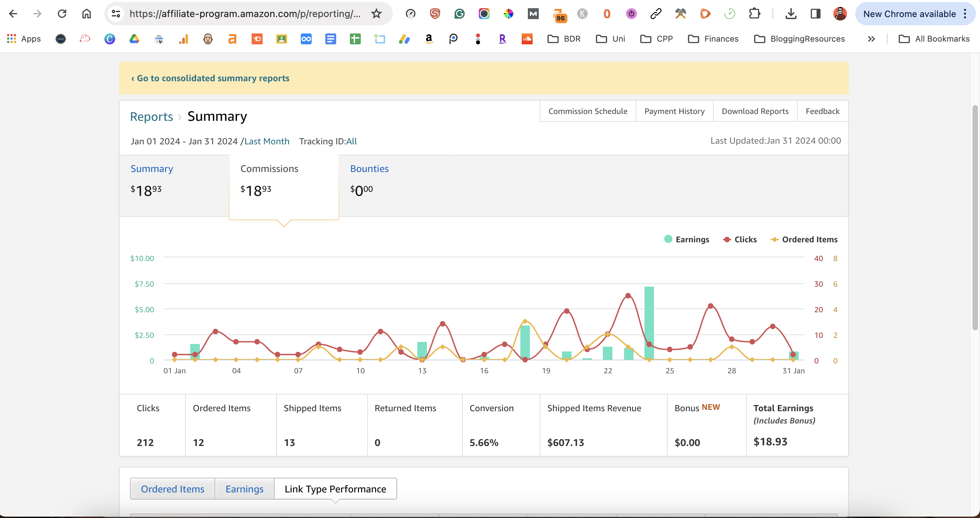Open the Chrome profile avatar
This screenshot has height=518, width=980.
click(840, 14)
